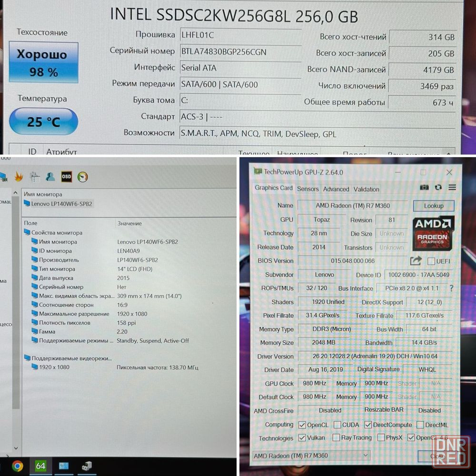
Task: Click the Close button in GPU-Z
Action: pos(437,456)
